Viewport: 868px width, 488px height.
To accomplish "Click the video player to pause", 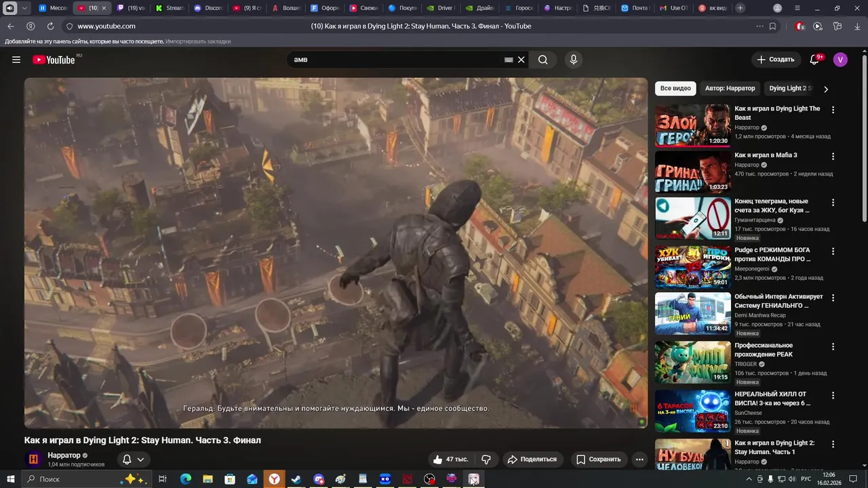I will coord(336,253).
